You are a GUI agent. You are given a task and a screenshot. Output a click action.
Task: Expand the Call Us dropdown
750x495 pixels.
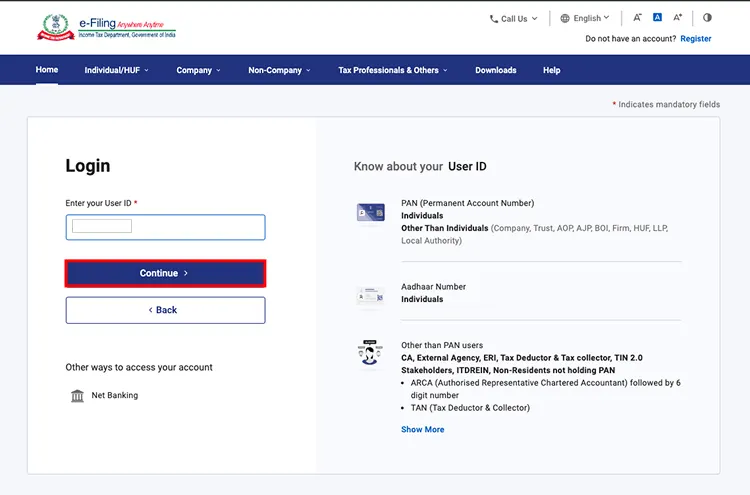click(514, 19)
